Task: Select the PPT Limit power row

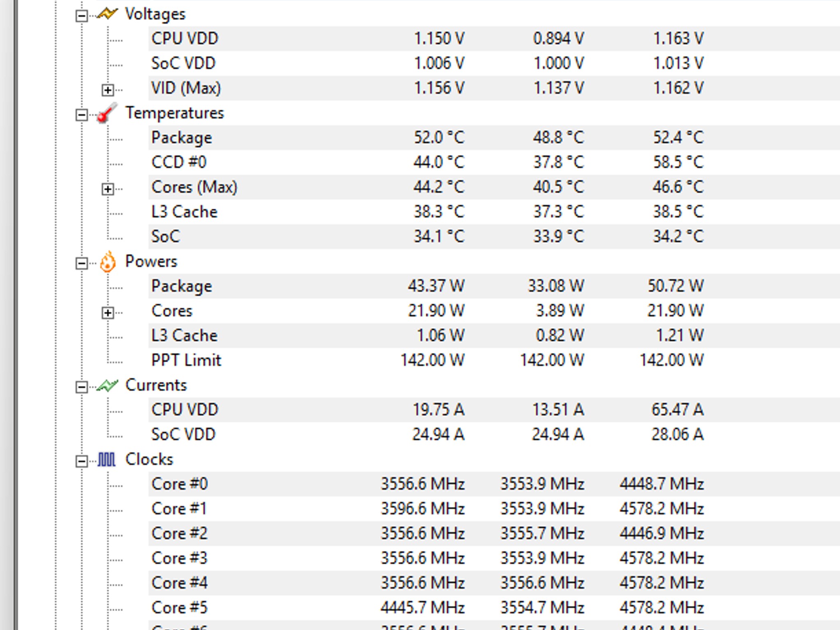Action: click(x=494, y=360)
